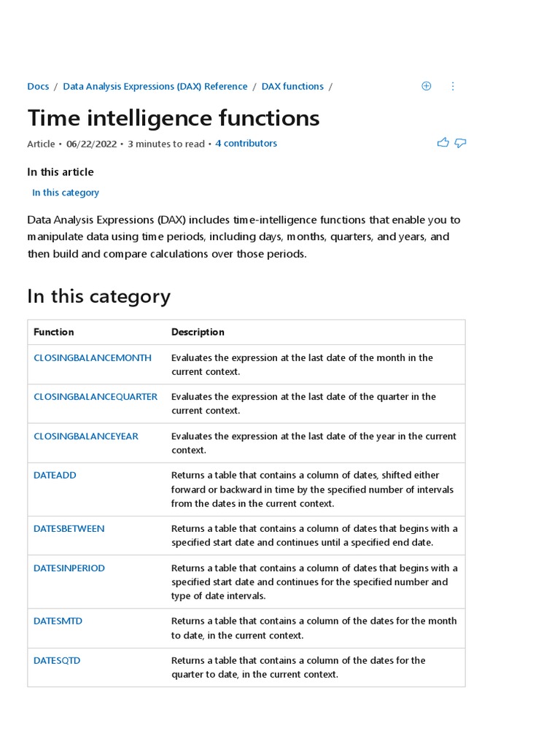This screenshot has height=747, width=560.
Task: Click the Description column header
Action: click(x=198, y=332)
